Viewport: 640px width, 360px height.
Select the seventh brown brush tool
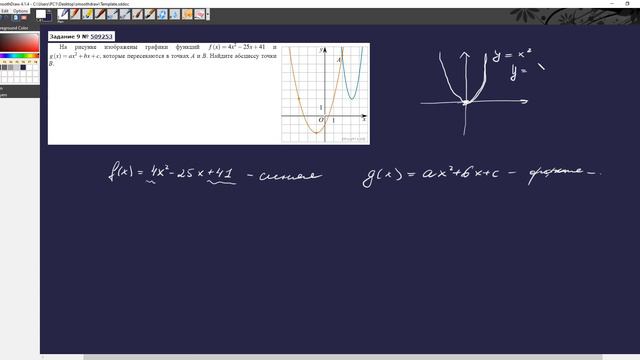pos(138,15)
